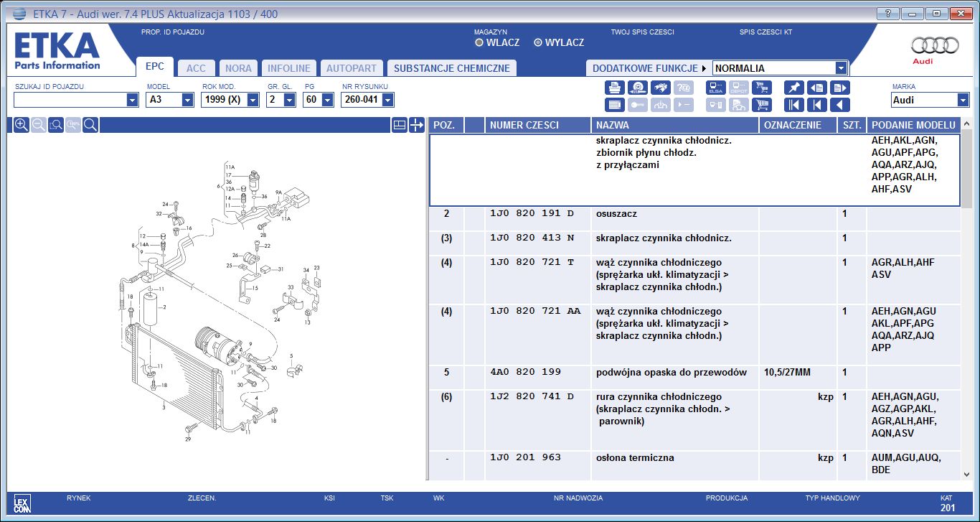Click the 100% zoom icon
The image size is (980, 522).
coord(73,125)
